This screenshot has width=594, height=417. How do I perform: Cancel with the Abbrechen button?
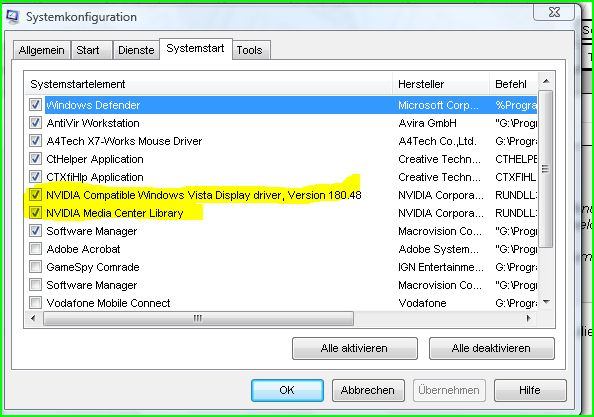[x=368, y=390]
